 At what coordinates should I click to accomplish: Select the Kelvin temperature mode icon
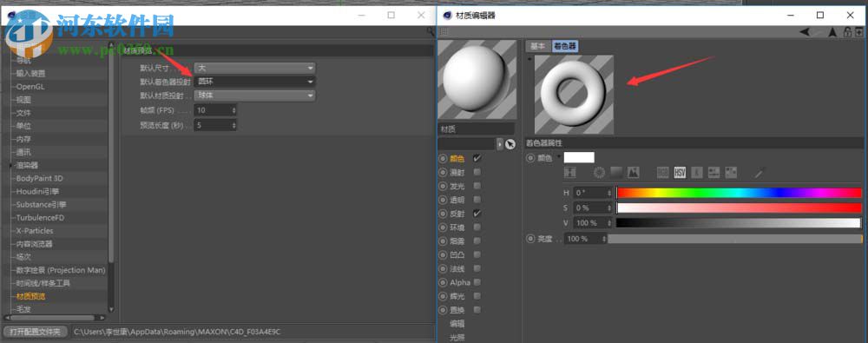[x=696, y=172]
